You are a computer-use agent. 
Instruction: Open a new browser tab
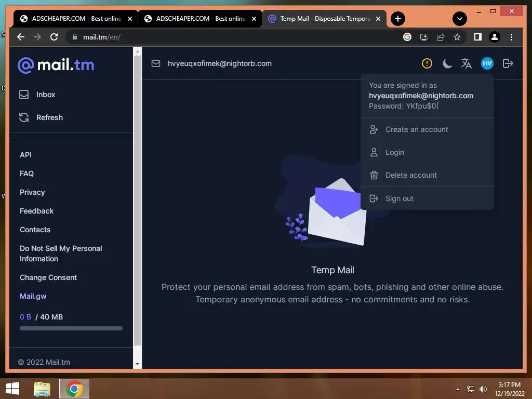tap(398, 19)
